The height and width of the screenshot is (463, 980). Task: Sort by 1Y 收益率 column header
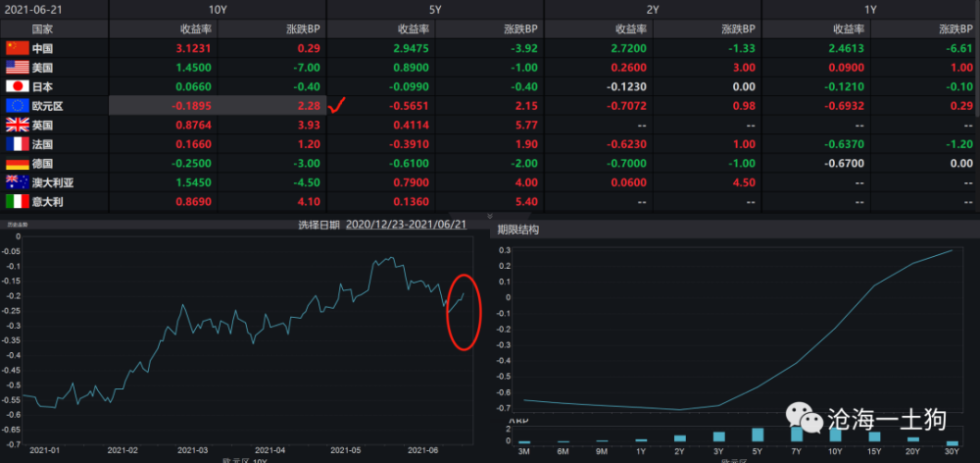coord(850,28)
